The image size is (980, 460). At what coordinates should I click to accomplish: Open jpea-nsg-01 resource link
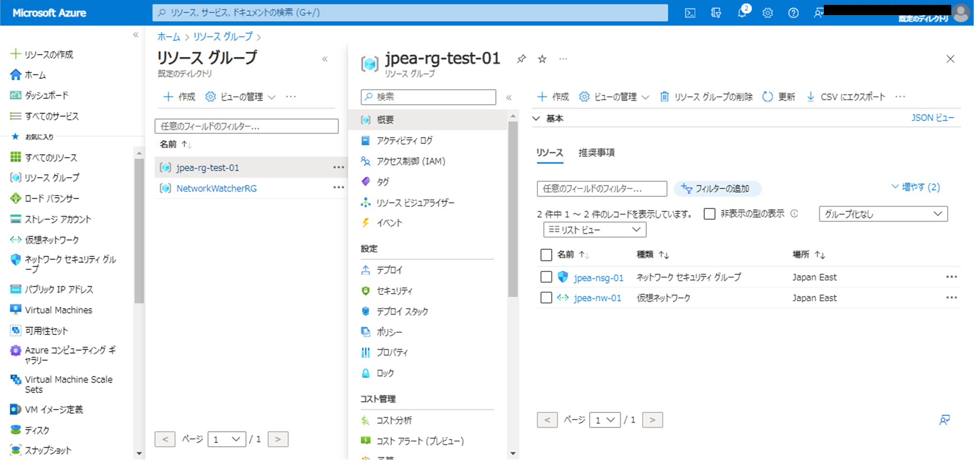tap(598, 277)
